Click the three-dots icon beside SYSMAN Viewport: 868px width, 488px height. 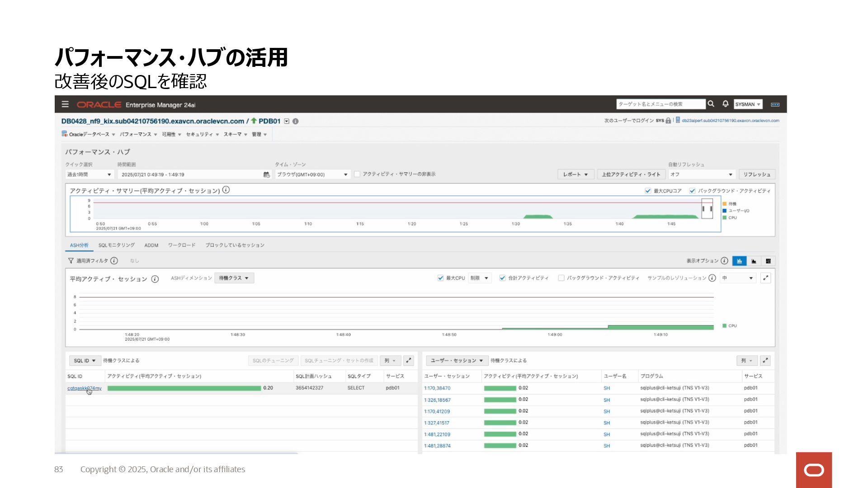[x=775, y=104]
